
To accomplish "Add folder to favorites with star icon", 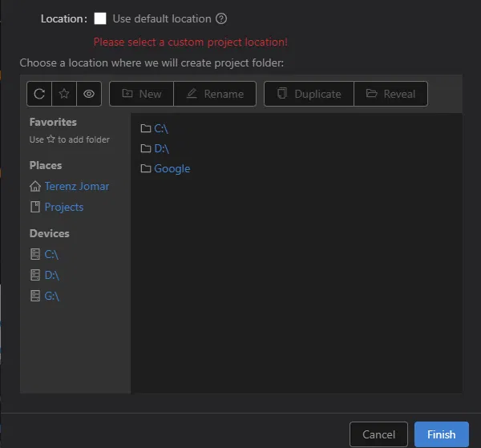I will click(x=64, y=94).
